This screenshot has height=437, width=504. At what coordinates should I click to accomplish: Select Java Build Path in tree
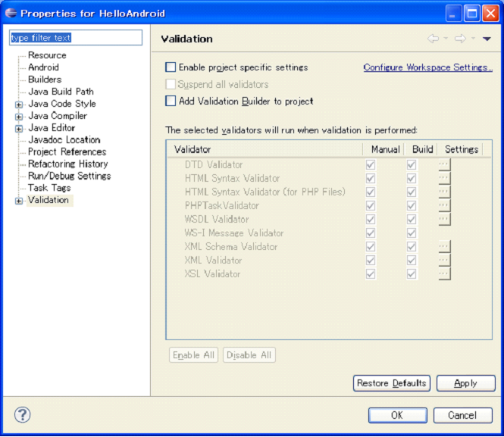point(61,92)
